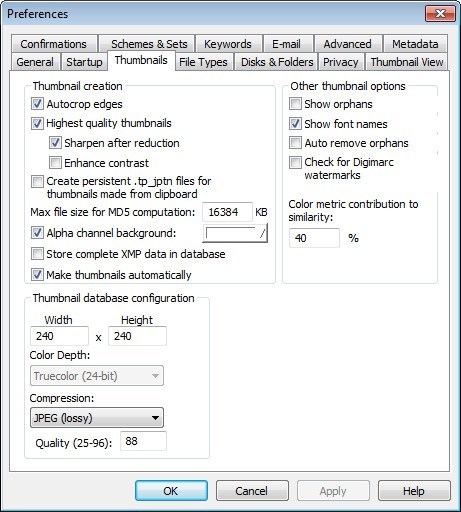Click the Help button

click(x=414, y=491)
